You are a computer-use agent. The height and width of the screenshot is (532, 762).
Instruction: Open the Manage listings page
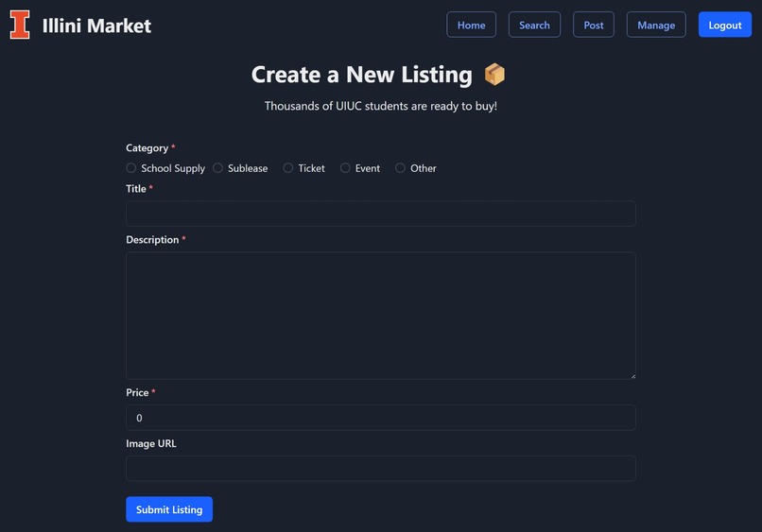(656, 25)
